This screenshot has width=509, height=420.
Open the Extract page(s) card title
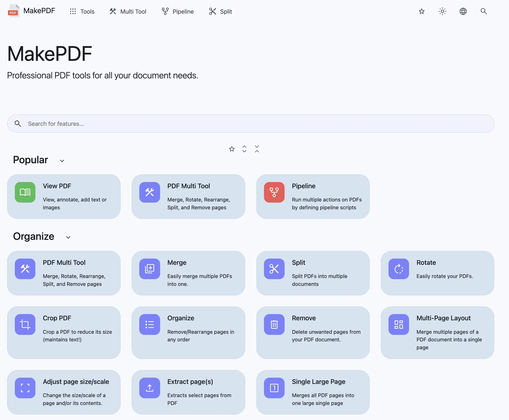[190, 382]
